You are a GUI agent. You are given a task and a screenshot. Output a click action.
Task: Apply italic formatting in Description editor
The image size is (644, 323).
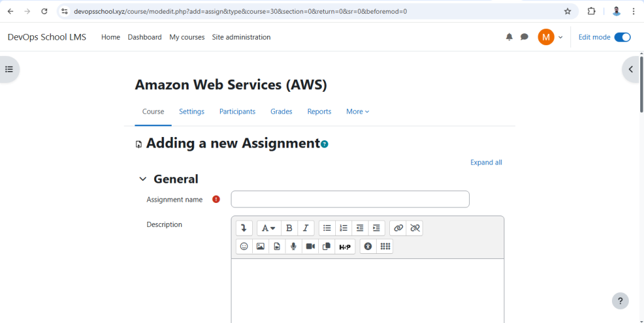(306, 227)
